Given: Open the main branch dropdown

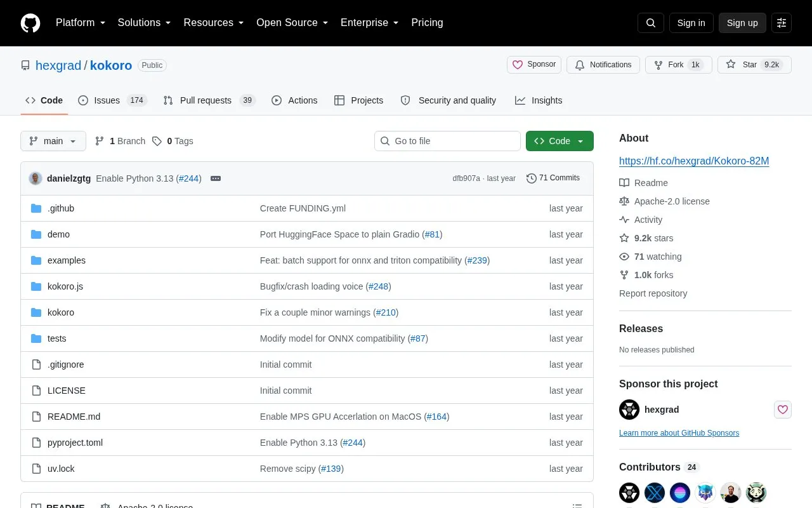Looking at the screenshot, I should 53,141.
